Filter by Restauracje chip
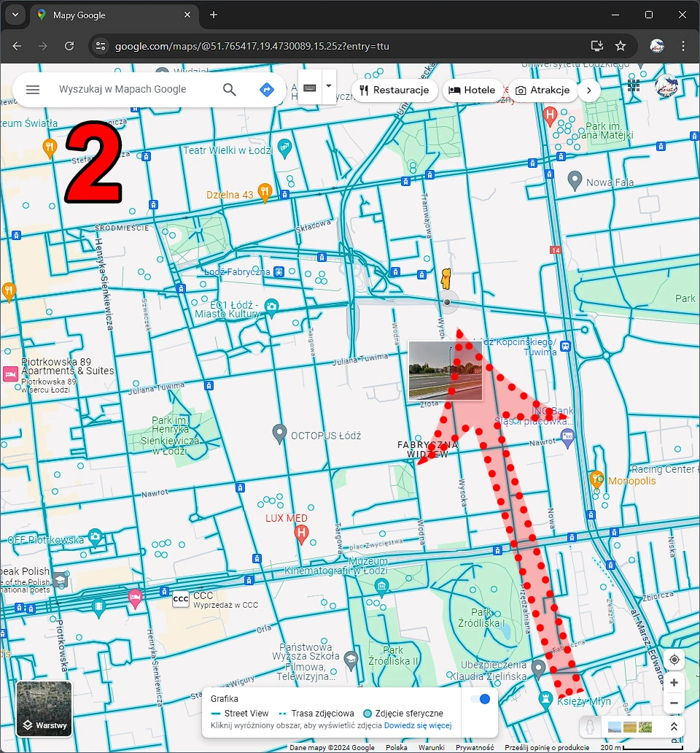This screenshot has height=753, width=700. click(x=394, y=90)
